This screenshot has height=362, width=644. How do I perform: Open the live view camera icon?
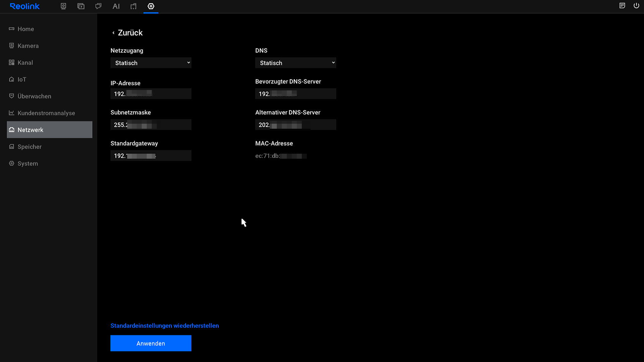[x=63, y=6]
